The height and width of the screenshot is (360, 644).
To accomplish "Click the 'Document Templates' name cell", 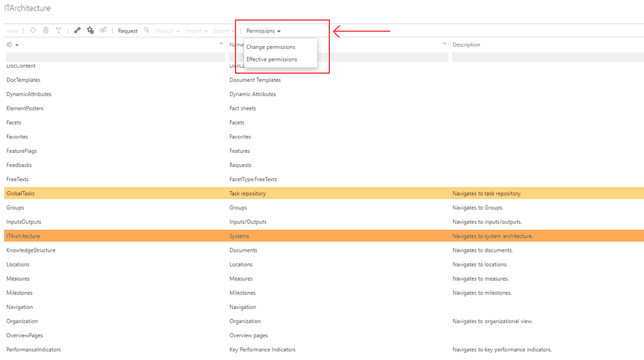I will (255, 80).
